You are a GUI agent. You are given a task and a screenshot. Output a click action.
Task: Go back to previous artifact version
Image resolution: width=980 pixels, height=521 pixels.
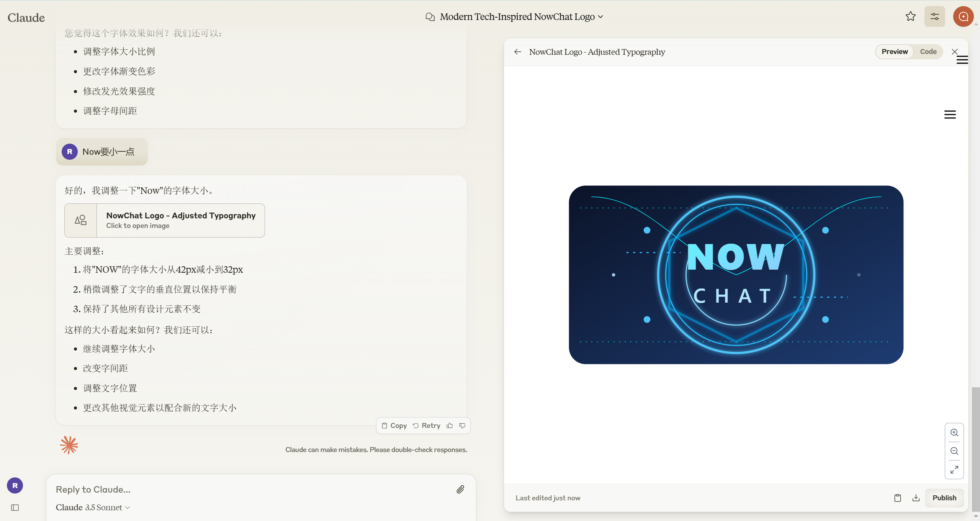coord(518,52)
